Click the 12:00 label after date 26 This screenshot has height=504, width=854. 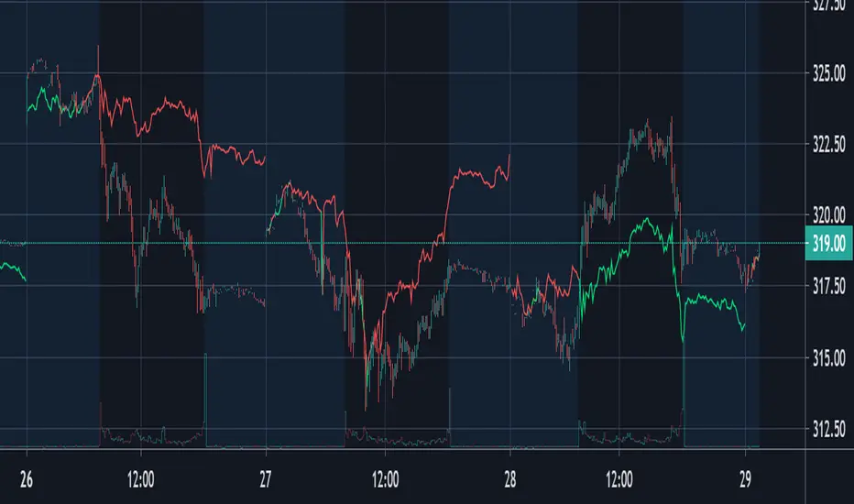click(x=140, y=480)
